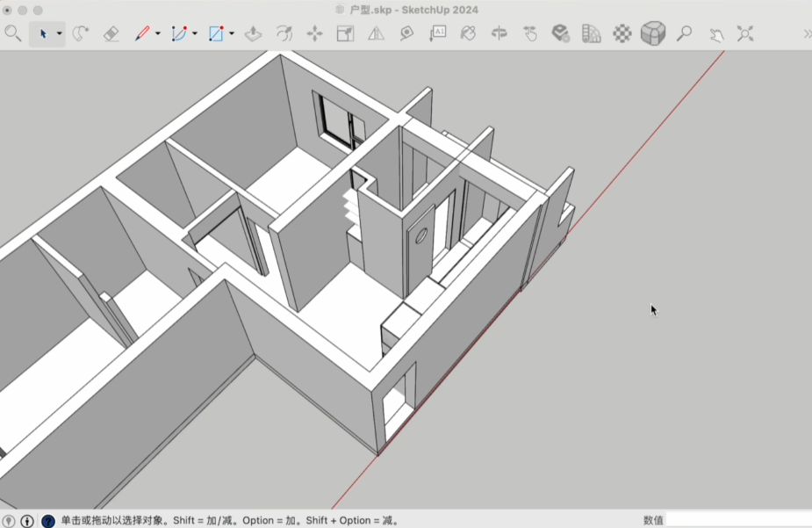The image size is (812, 528).
Task: Open the help question-mark in status bar
Action: [48, 521]
